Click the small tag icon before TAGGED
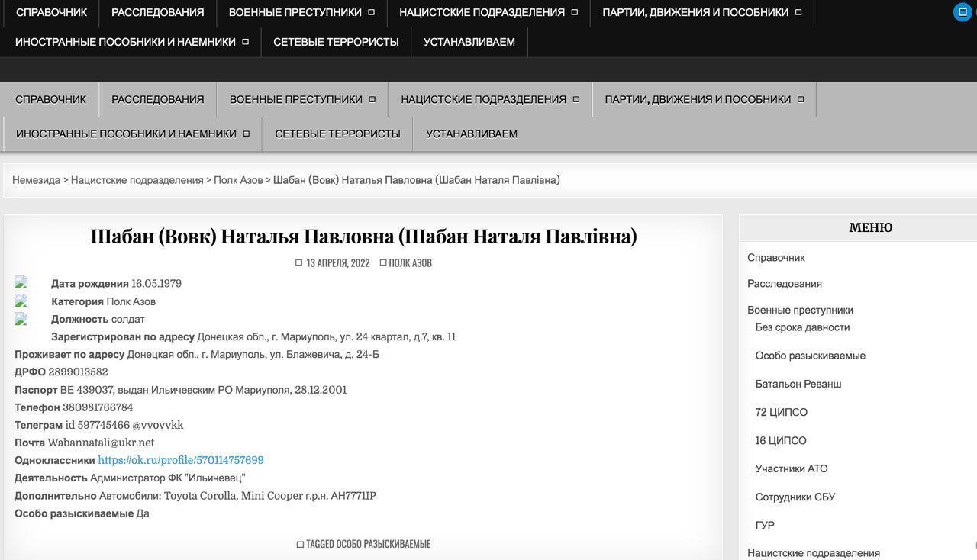Image resolution: width=977 pixels, height=560 pixels. 300,544
